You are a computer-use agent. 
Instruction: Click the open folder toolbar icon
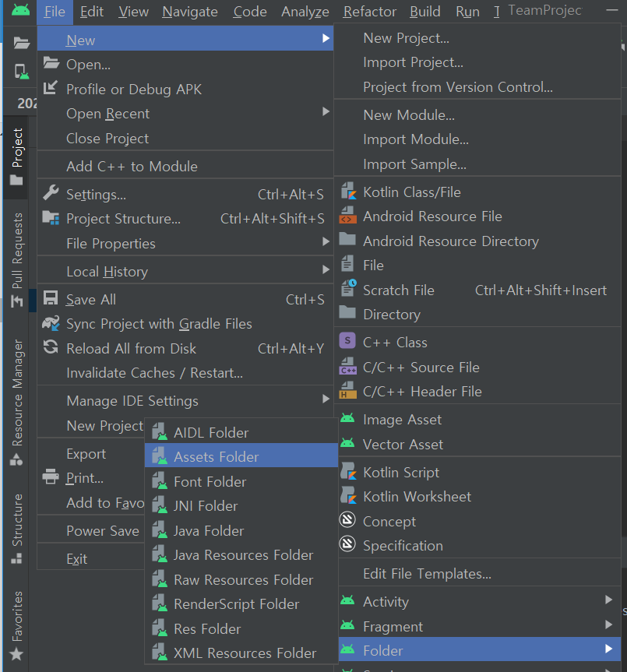coord(22,43)
